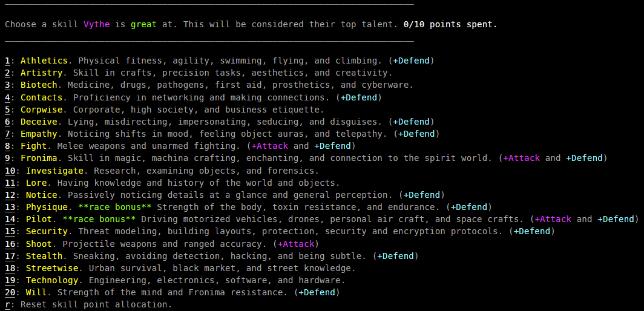Click r to reset skill point allocation
Viewport: 644px width, 311px height.
click(89, 305)
